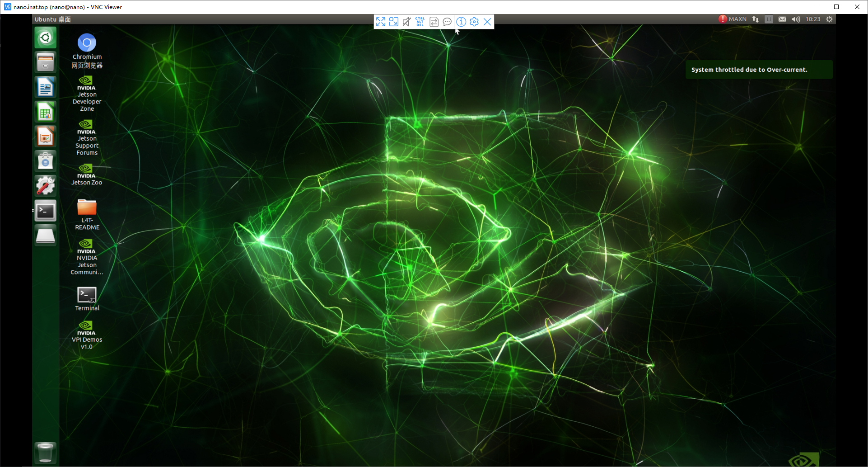The height and width of the screenshot is (467, 868).
Task: Open the Files manager in the launcher
Action: tap(46, 62)
